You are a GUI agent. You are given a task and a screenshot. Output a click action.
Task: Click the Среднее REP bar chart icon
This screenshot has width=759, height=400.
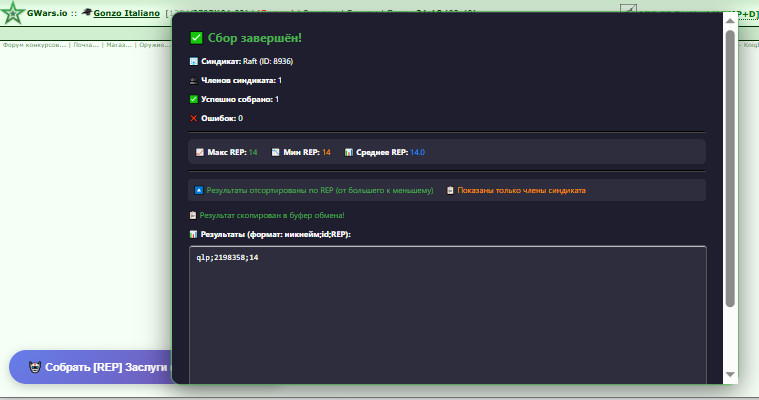(349, 152)
